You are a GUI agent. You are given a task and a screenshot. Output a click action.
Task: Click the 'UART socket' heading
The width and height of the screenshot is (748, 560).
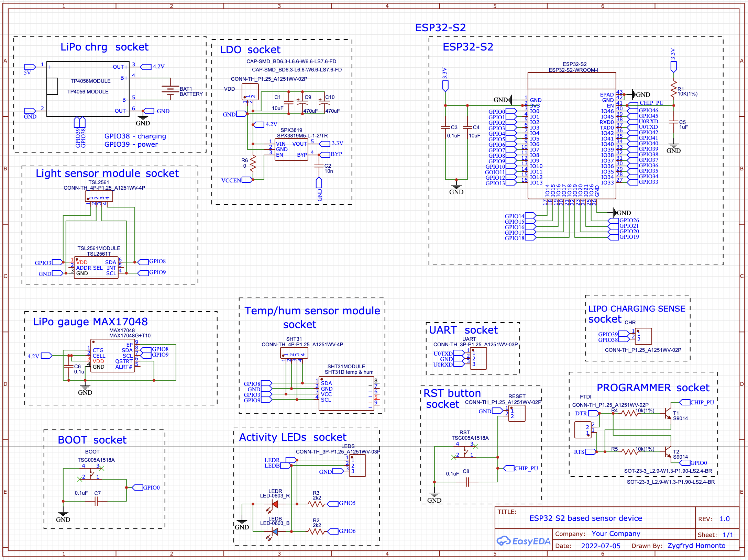click(463, 330)
